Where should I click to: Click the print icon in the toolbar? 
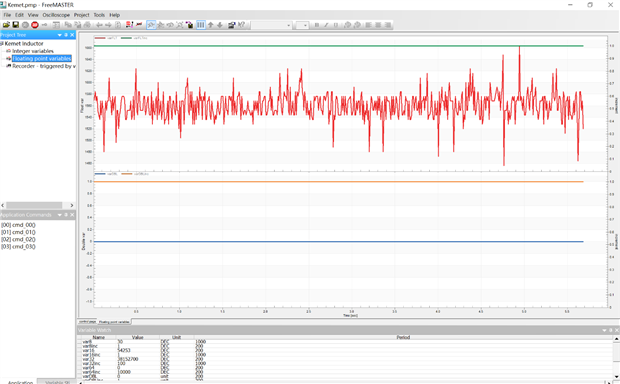tap(87, 25)
